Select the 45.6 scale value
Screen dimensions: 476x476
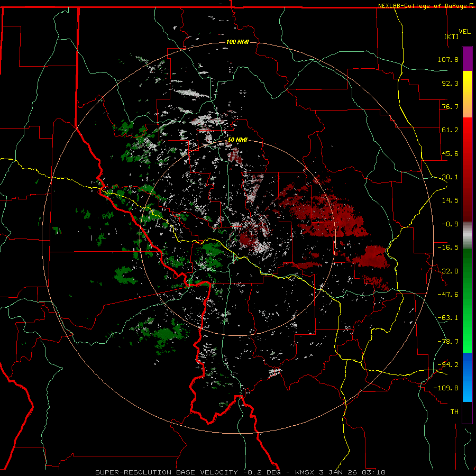click(x=450, y=153)
